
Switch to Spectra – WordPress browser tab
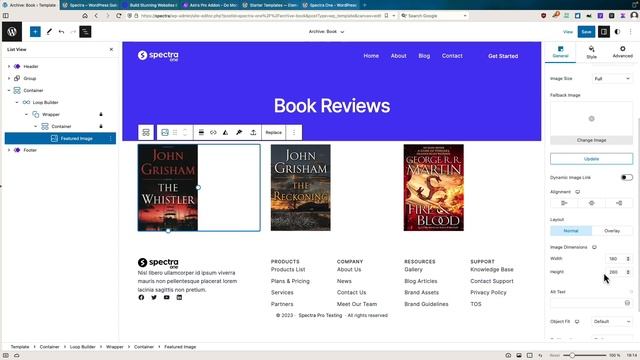[x=90, y=5]
